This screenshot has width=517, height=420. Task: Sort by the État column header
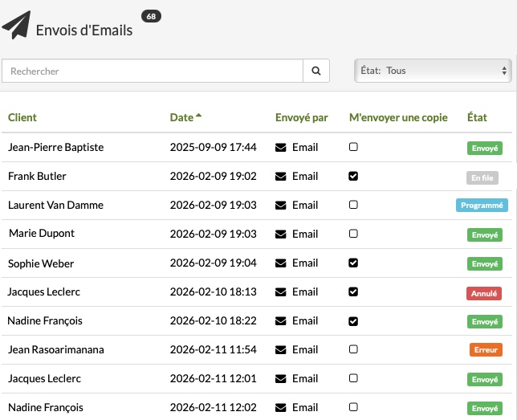coord(477,117)
